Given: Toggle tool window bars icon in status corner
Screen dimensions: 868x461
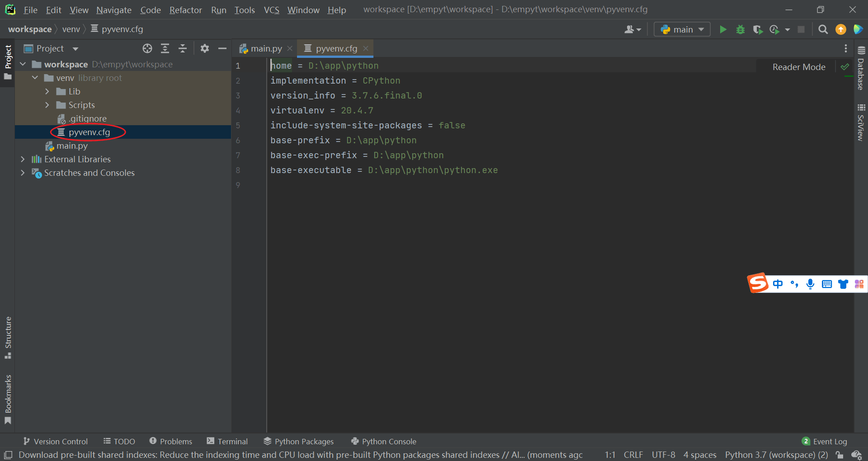Looking at the screenshot, I should click(8, 455).
